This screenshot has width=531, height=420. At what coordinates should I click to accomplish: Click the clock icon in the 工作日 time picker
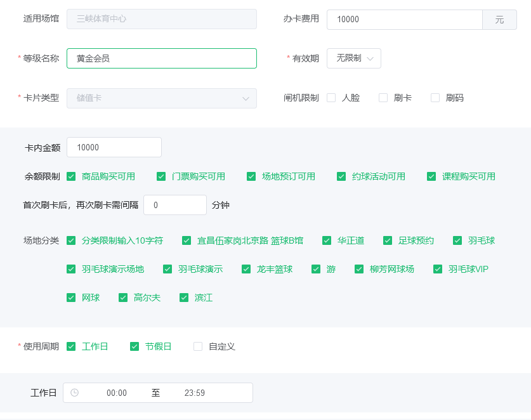(x=74, y=393)
